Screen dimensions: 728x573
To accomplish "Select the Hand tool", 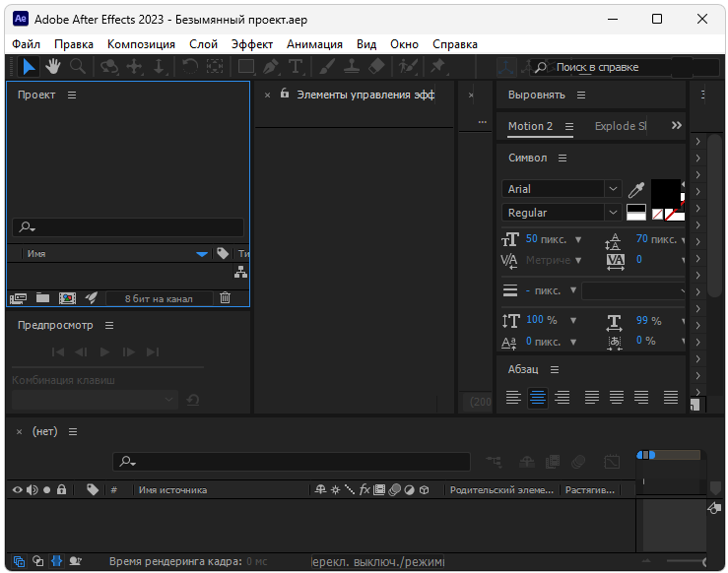I will (x=53, y=67).
